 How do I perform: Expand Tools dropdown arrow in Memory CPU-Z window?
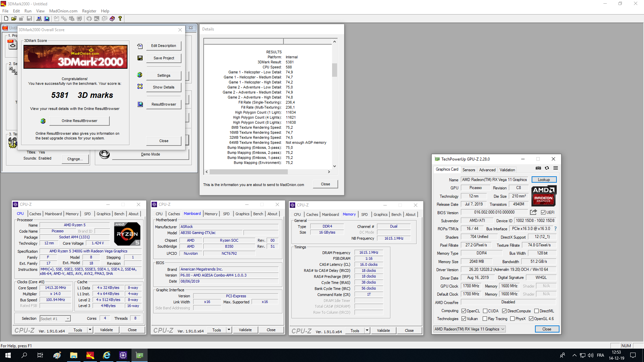(367, 330)
